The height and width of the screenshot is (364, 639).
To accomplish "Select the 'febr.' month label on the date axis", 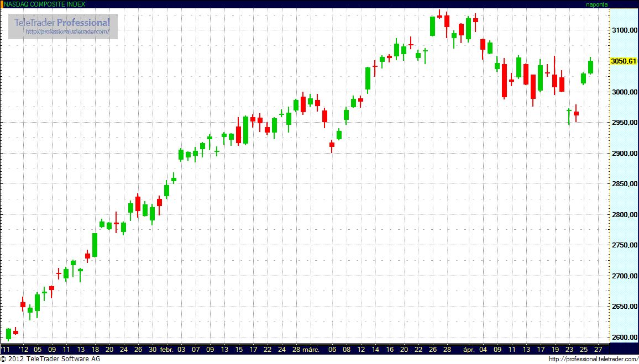I will tap(167, 349).
